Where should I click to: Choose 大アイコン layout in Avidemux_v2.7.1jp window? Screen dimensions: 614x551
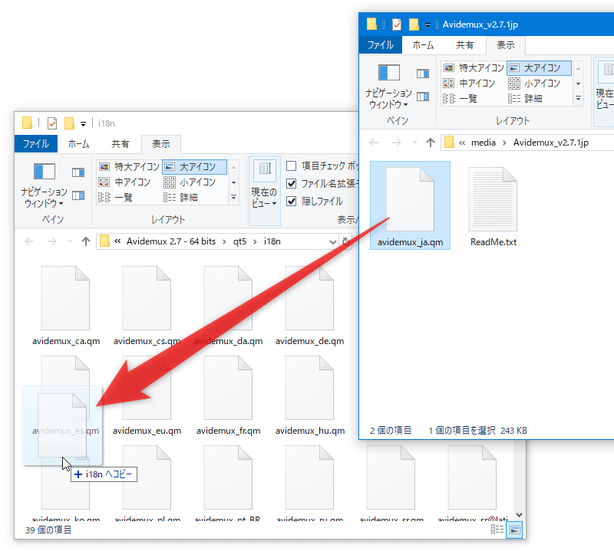pos(539,68)
